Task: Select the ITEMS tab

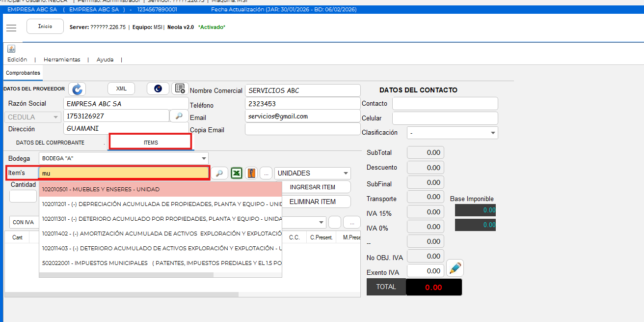Action: tap(151, 142)
